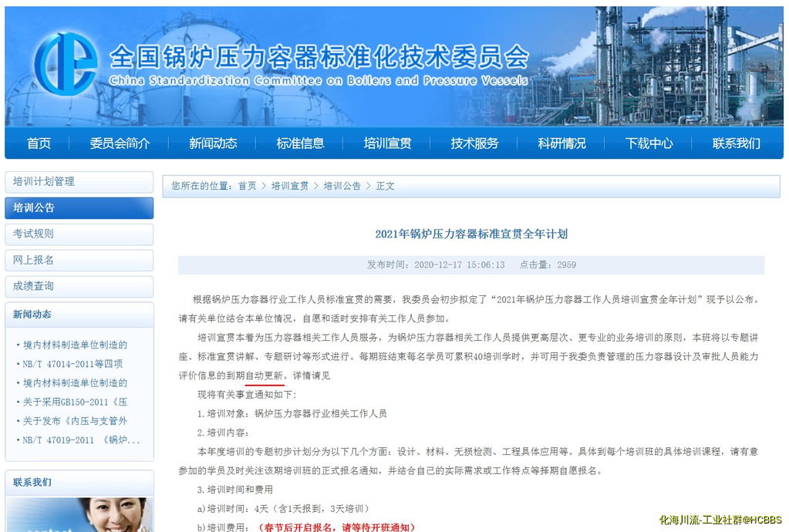Click the line 1.培训对象: 锅炉压力容器行业相关工作人员
This screenshot has width=789, height=532.
[292, 414]
